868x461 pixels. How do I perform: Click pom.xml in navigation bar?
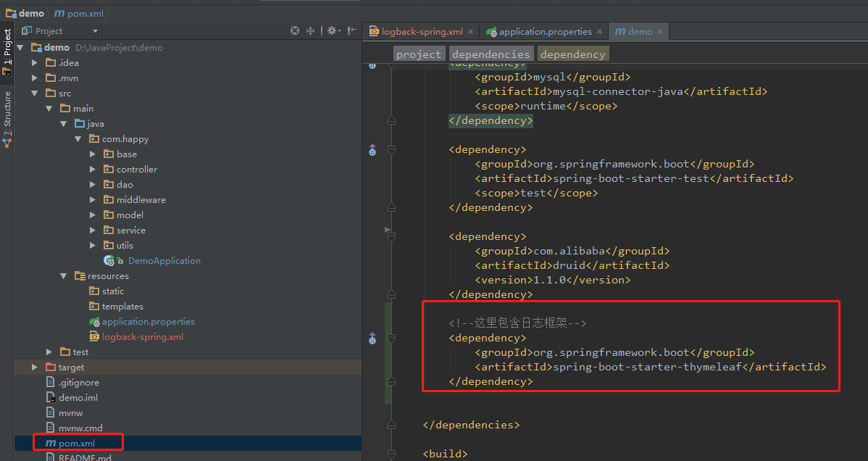pyautogui.click(x=79, y=13)
